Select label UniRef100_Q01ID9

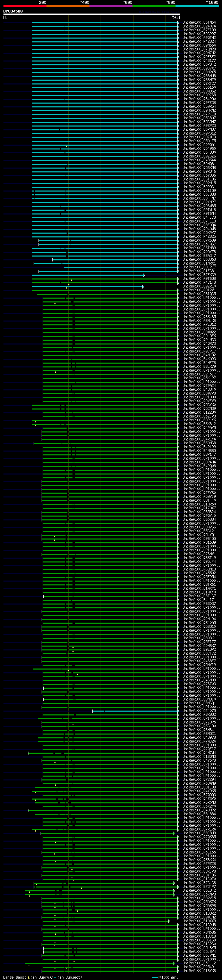click(199, 191)
